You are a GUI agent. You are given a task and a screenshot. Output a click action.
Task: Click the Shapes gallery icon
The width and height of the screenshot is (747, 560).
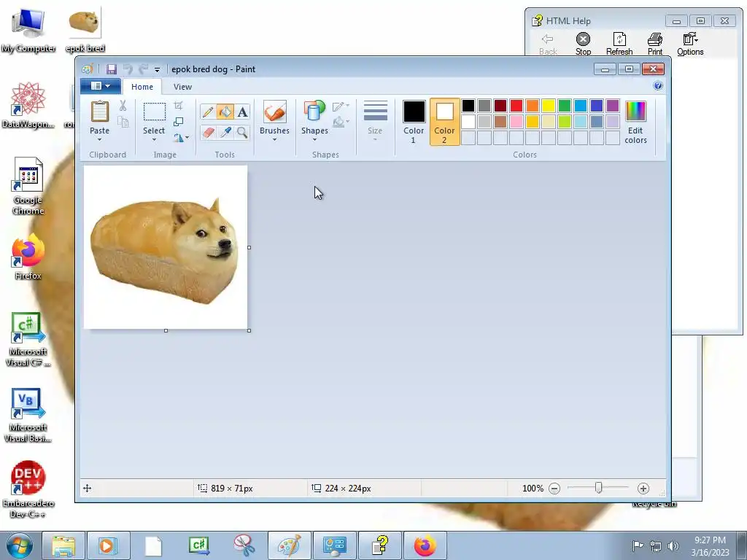click(x=314, y=112)
